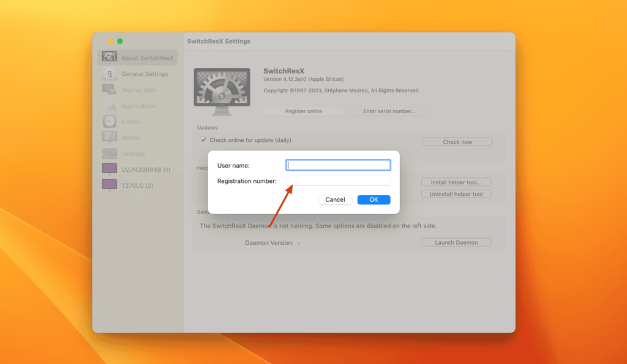Click the Register online button
627x364 pixels.
(303, 111)
